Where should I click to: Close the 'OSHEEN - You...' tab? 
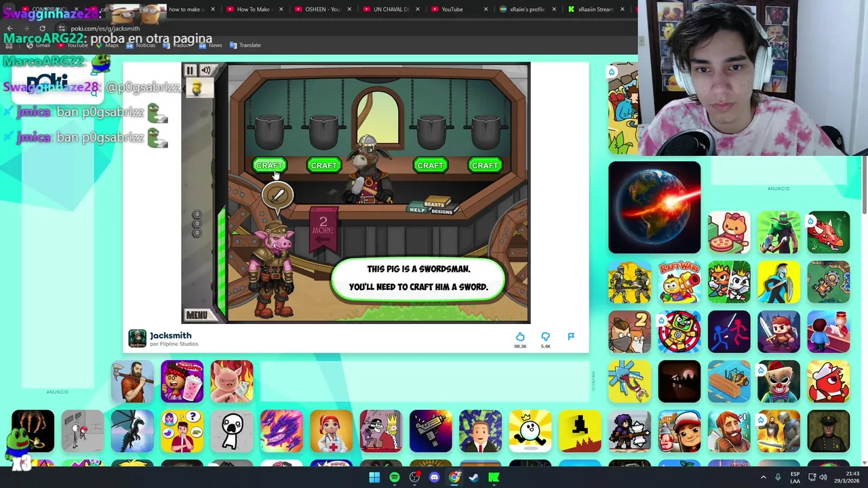(x=349, y=9)
